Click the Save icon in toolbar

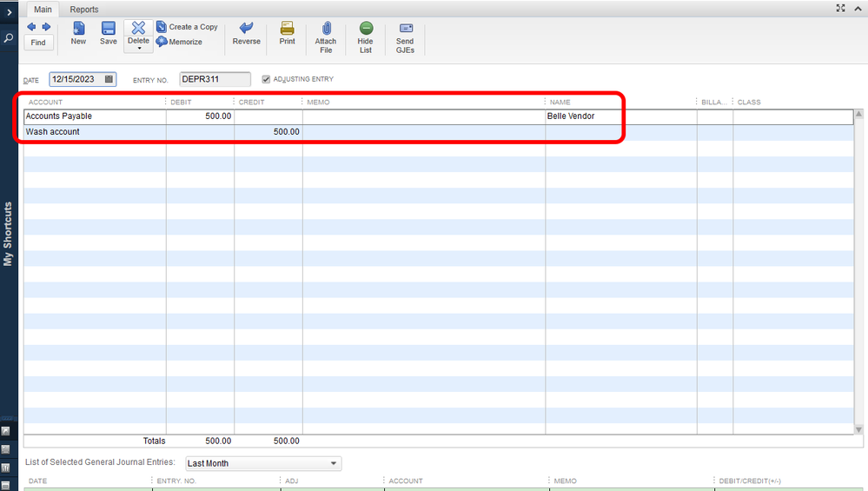pyautogui.click(x=109, y=29)
